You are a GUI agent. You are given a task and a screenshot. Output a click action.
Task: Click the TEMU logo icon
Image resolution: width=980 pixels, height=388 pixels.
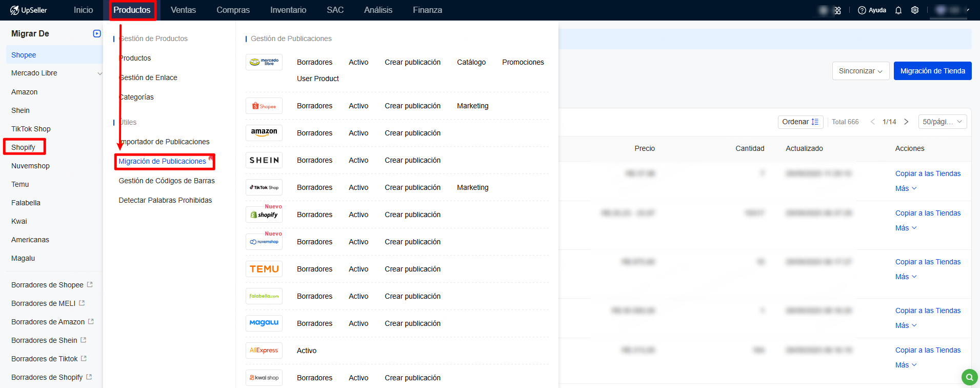coord(264,269)
